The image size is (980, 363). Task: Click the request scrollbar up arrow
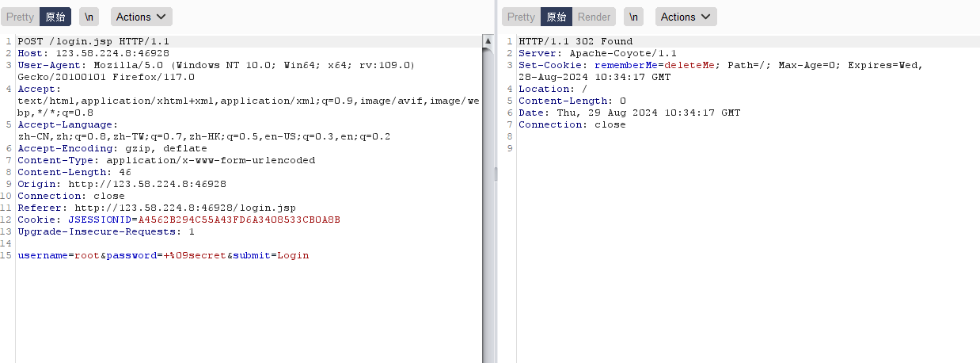[x=486, y=39]
